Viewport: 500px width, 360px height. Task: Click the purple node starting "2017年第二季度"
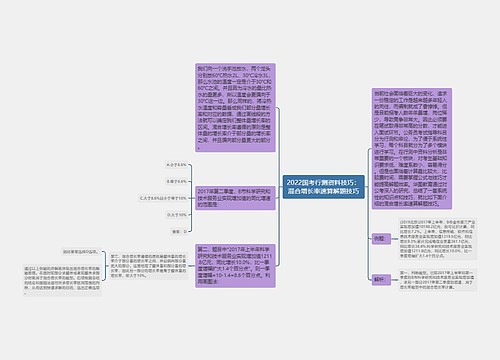click(x=235, y=198)
